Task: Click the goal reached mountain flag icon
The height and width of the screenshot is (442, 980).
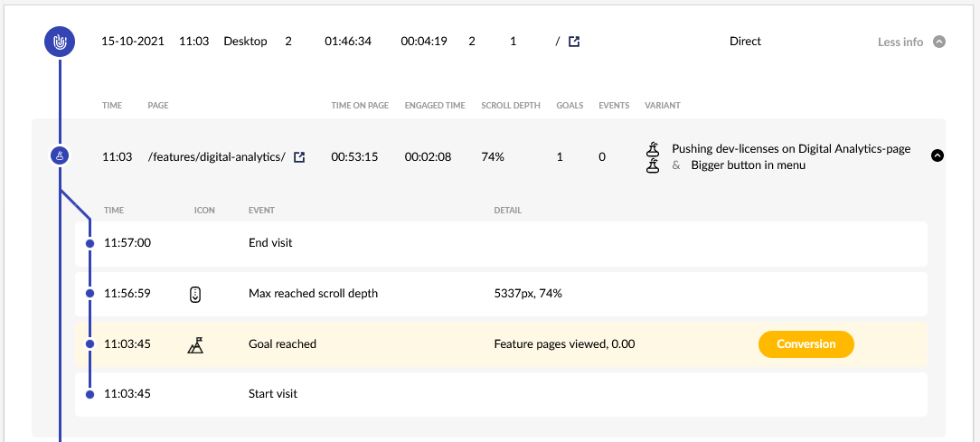Action: click(195, 343)
